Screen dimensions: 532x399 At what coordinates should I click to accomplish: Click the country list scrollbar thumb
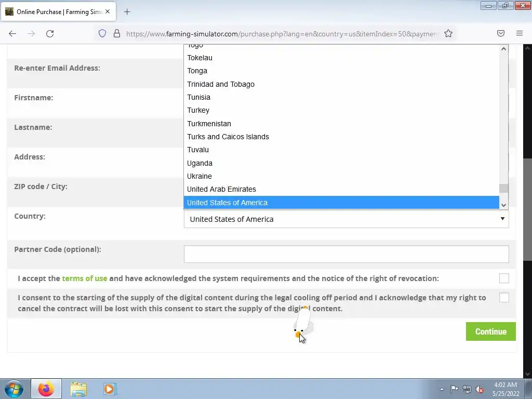[503, 188]
